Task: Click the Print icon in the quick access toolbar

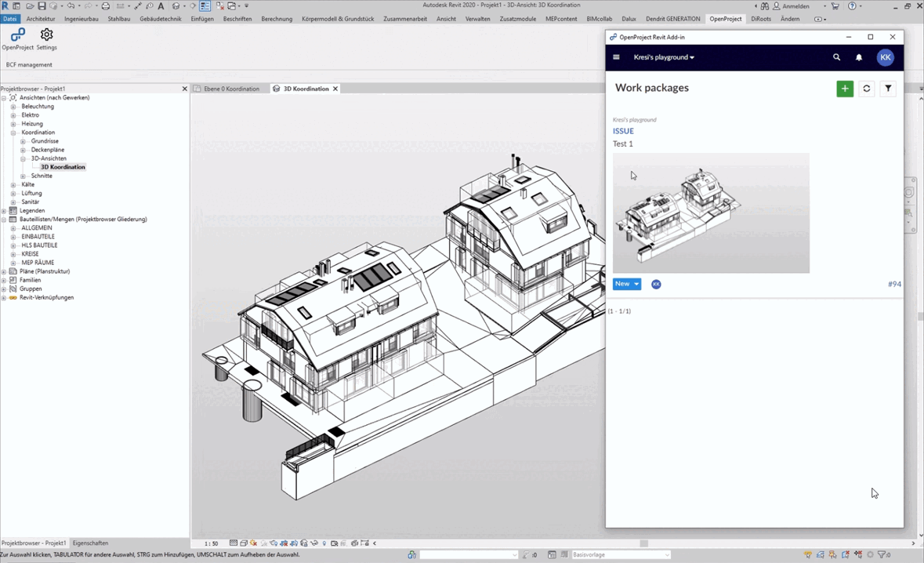Action: [104, 5]
